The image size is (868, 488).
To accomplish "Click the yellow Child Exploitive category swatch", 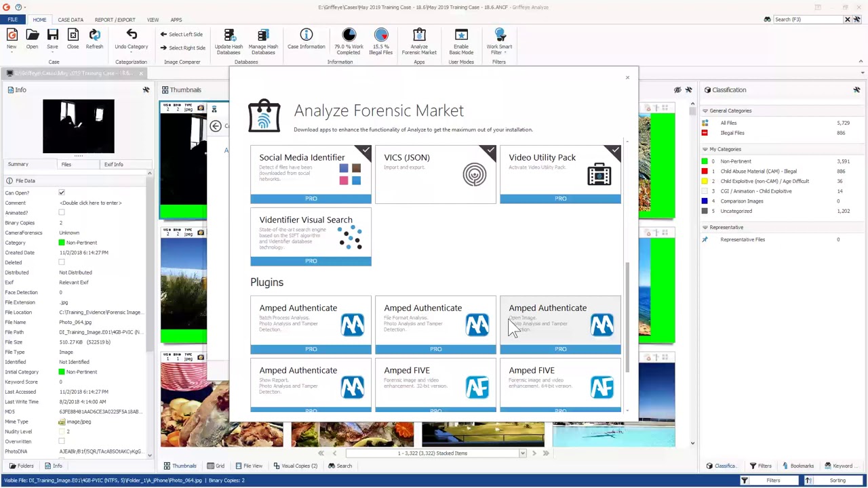I will tap(705, 181).
